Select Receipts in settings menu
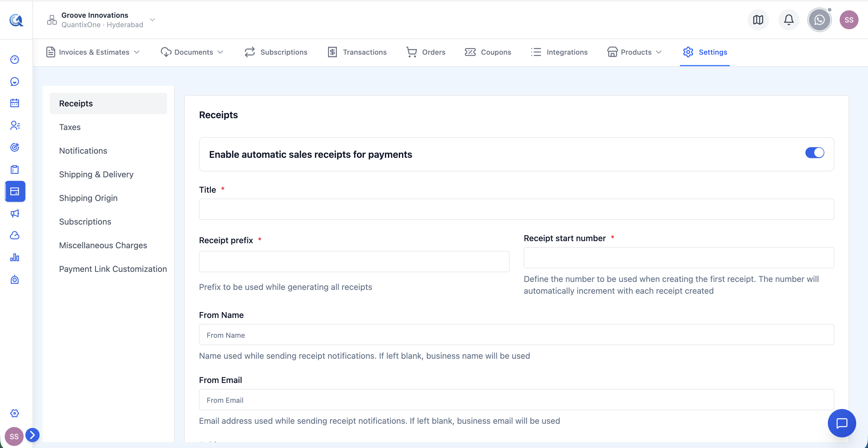Image resolution: width=868 pixels, height=448 pixels. point(108,103)
